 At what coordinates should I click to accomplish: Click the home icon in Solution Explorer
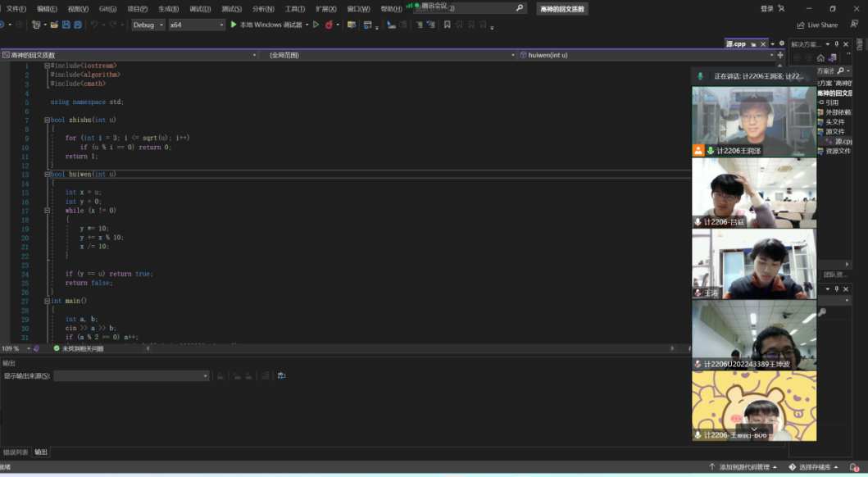coord(820,58)
